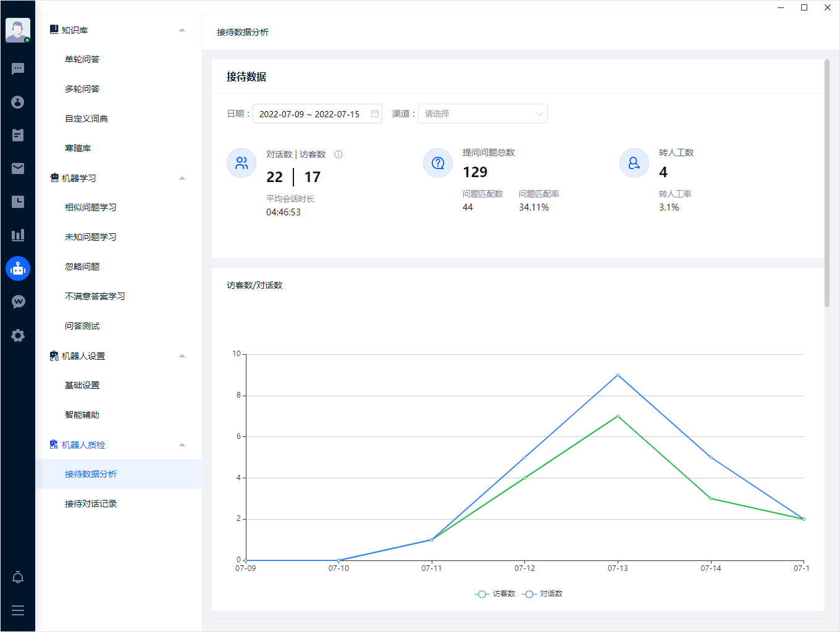Open the calendar icon in date field
This screenshot has width=840, height=632.
pos(375,114)
